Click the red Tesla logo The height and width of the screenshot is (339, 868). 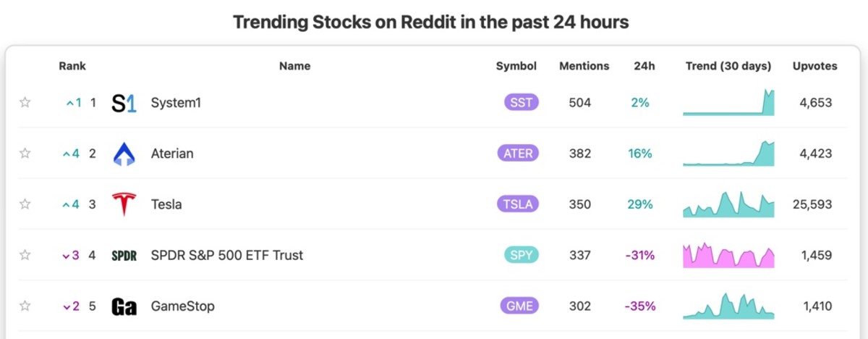(124, 204)
